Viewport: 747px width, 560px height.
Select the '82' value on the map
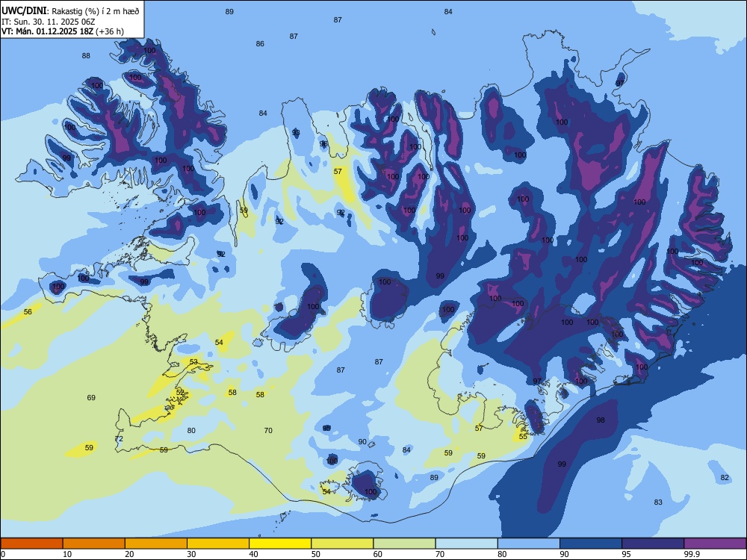pyautogui.click(x=725, y=478)
